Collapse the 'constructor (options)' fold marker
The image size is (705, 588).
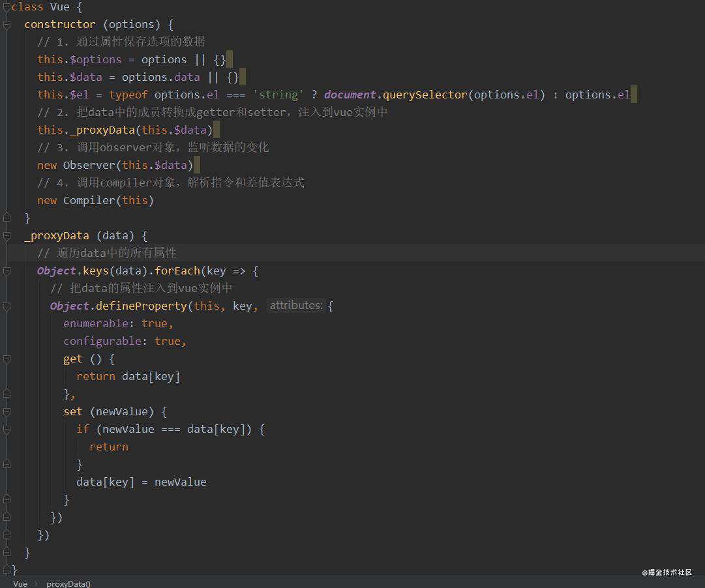pyautogui.click(x=7, y=25)
